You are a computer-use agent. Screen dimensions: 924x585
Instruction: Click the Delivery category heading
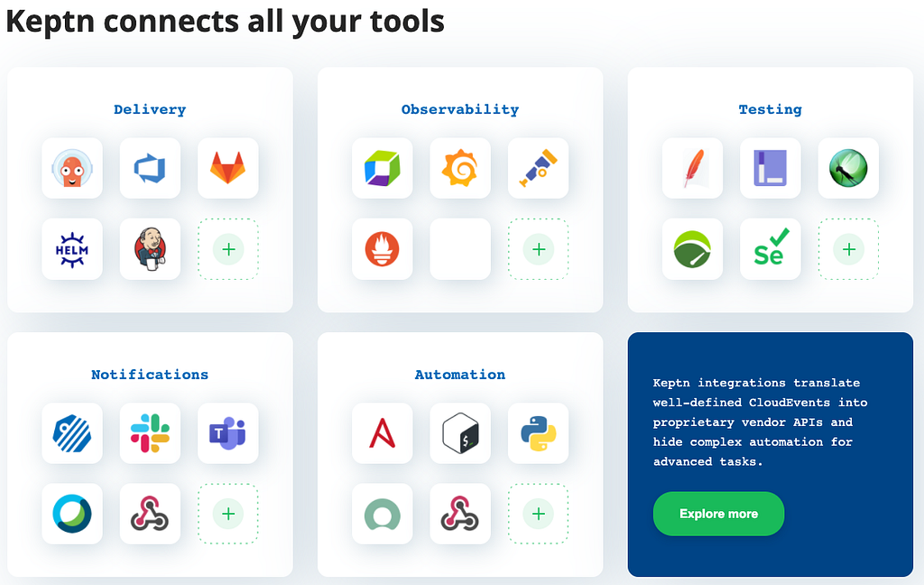(x=150, y=110)
